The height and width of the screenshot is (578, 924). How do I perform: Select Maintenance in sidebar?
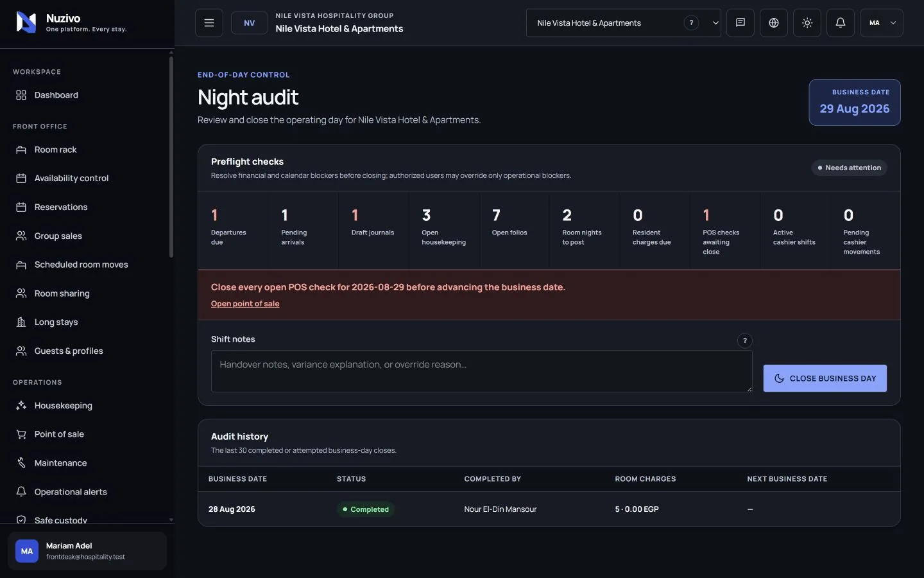(x=87, y=463)
